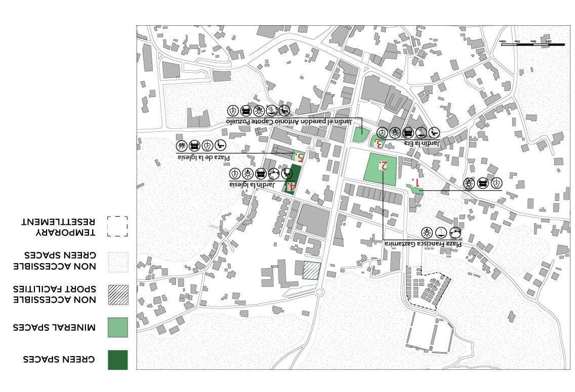Click the tree icon above Jardín la Iglesia
The height and width of the screenshot is (392, 575).
(235, 173)
